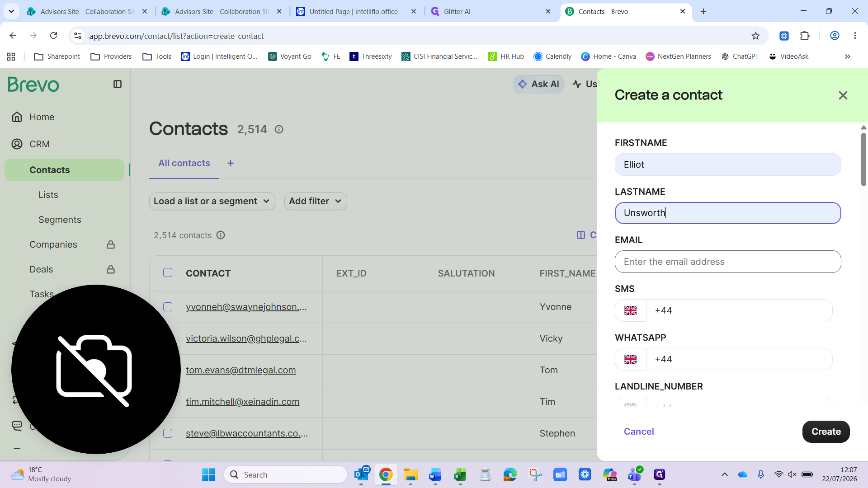This screenshot has width=868, height=488.
Task: Tick the checkbox for yvonneh@swaynejohnson
Action: click(168, 307)
